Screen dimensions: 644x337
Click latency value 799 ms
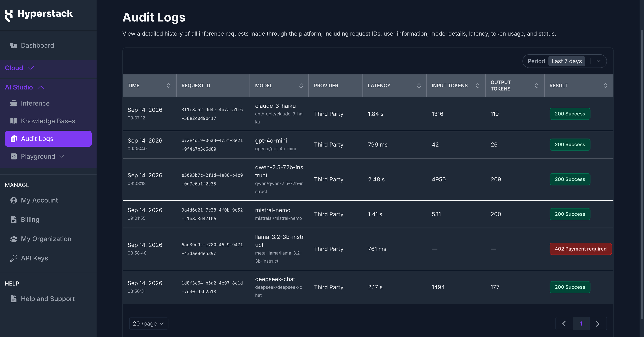pyautogui.click(x=378, y=145)
